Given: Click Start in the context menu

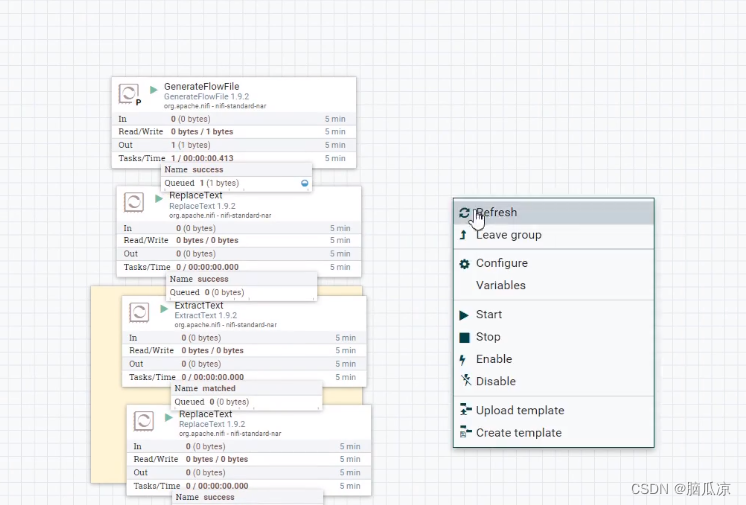Looking at the screenshot, I should (x=554, y=315).
